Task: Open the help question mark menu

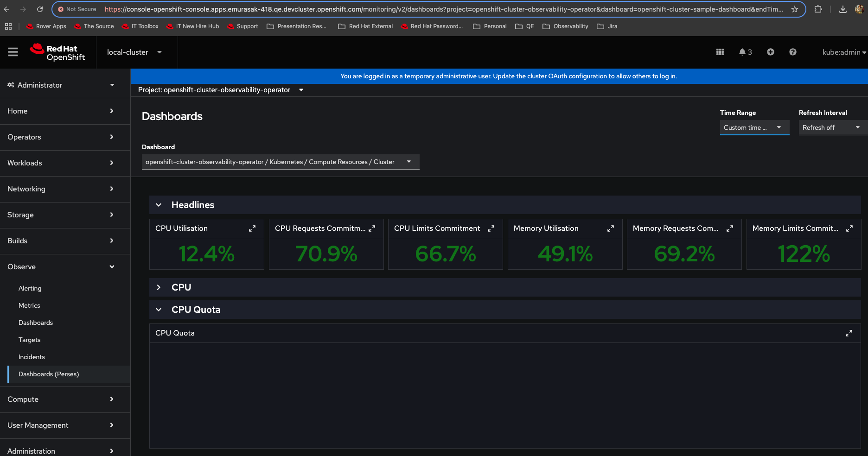Action: click(x=792, y=52)
